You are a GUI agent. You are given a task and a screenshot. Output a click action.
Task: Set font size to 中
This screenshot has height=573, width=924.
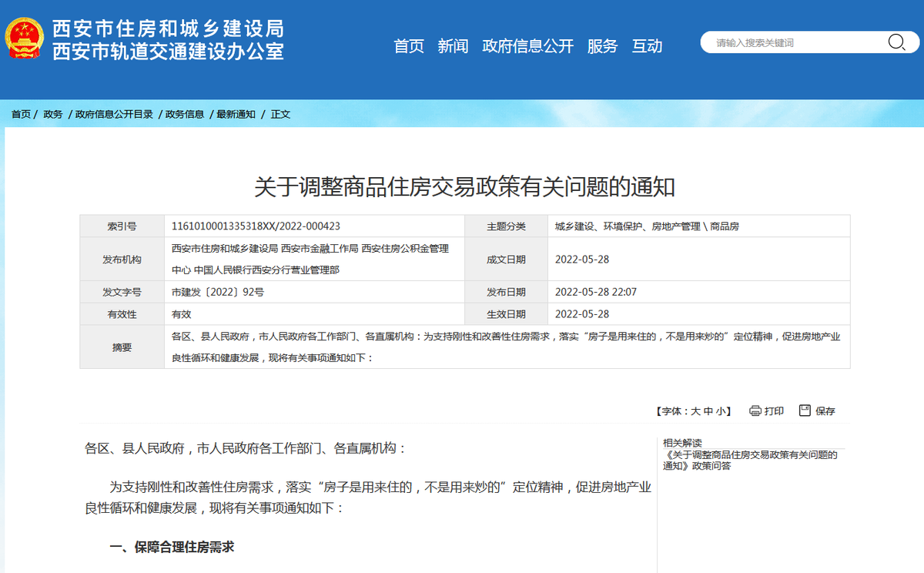708,411
